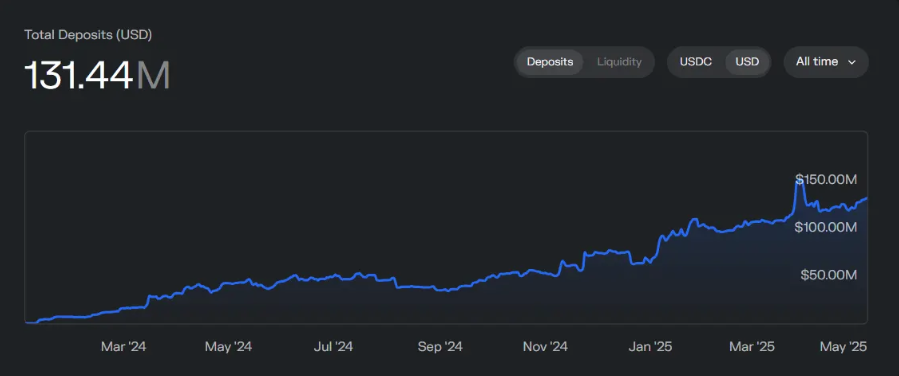Click the $50.00M axis label

click(828, 275)
